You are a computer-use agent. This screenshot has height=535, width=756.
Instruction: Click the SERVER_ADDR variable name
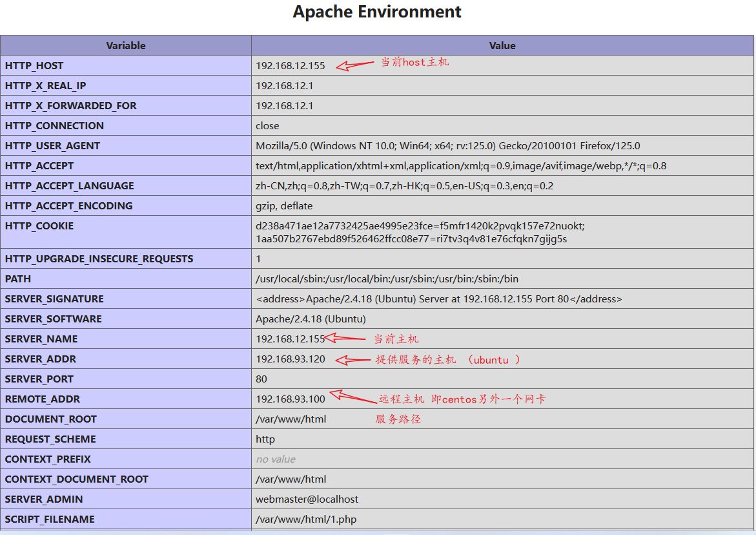(x=41, y=359)
